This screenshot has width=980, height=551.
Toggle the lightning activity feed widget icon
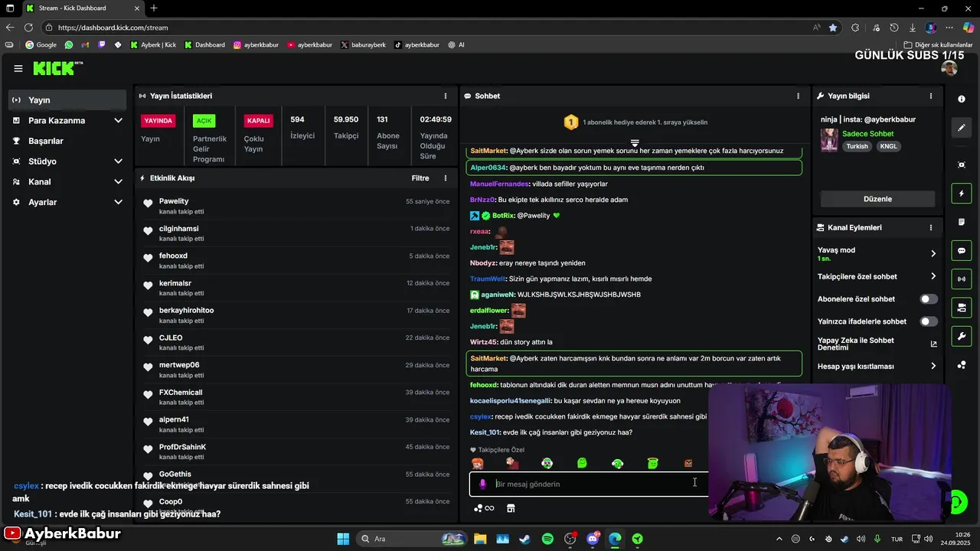pos(962,194)
